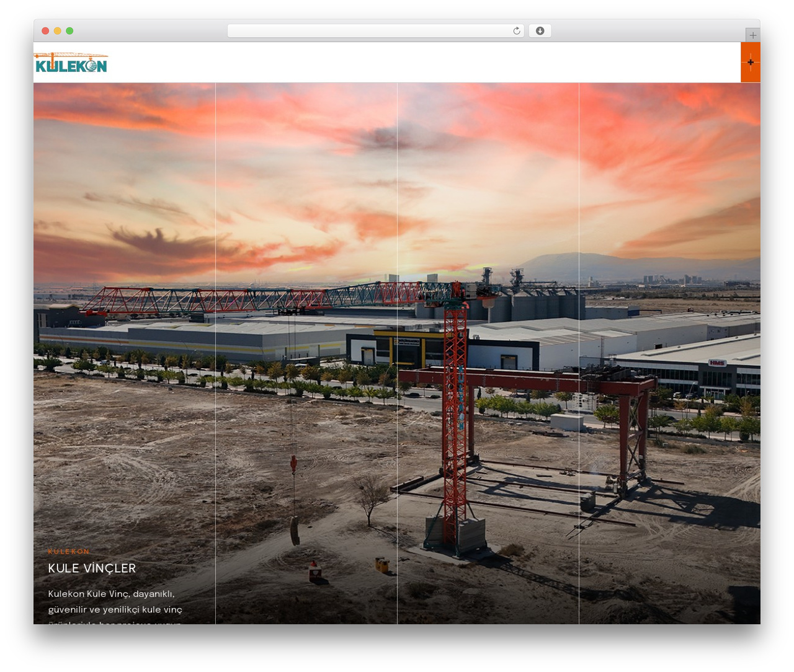Screen dimensions: 794x672
Task: Click the orange KULEKON label
Action: [x=69, y=551]
